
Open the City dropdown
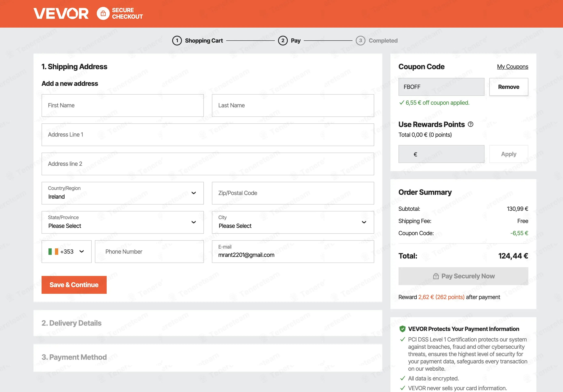point(293,222)
